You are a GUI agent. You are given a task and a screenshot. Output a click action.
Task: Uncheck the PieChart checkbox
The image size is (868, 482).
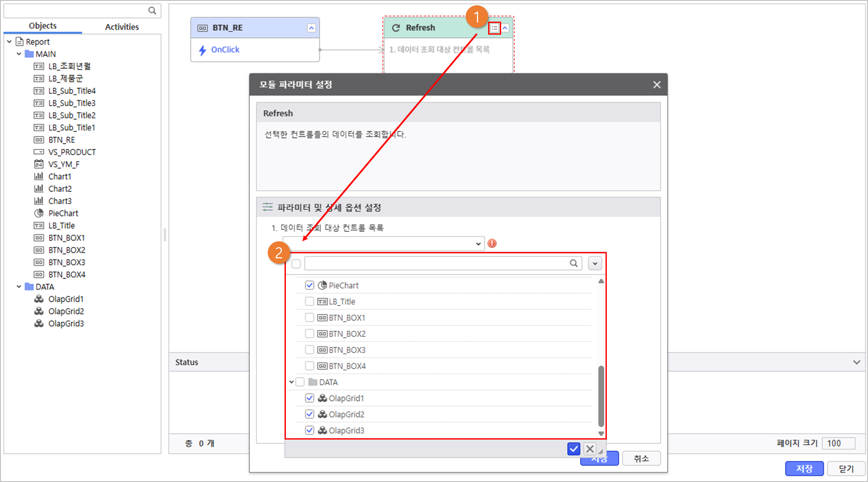tap(309, 285)
